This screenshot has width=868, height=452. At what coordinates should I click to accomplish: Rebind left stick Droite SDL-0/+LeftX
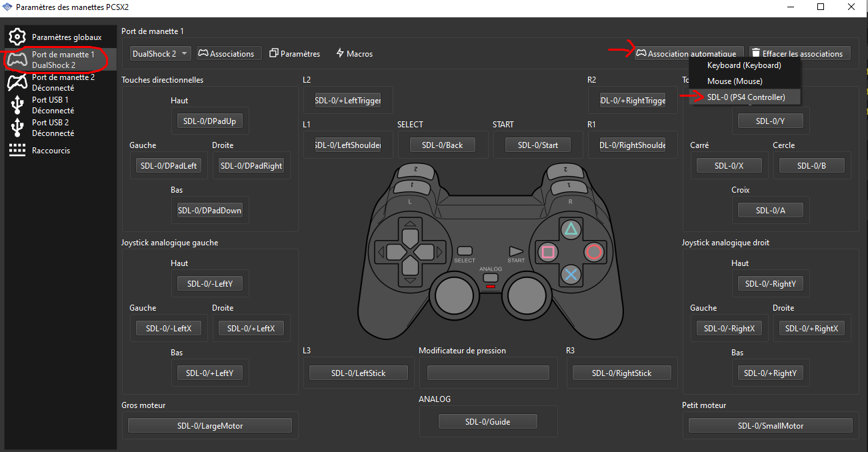pyautogui.click(x=251, y=328)
